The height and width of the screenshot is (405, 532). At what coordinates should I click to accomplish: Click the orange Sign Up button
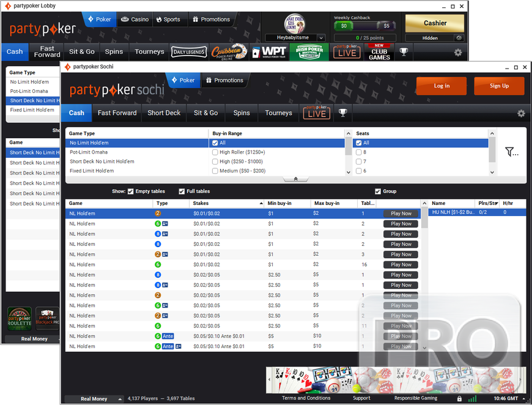(499, 86)
